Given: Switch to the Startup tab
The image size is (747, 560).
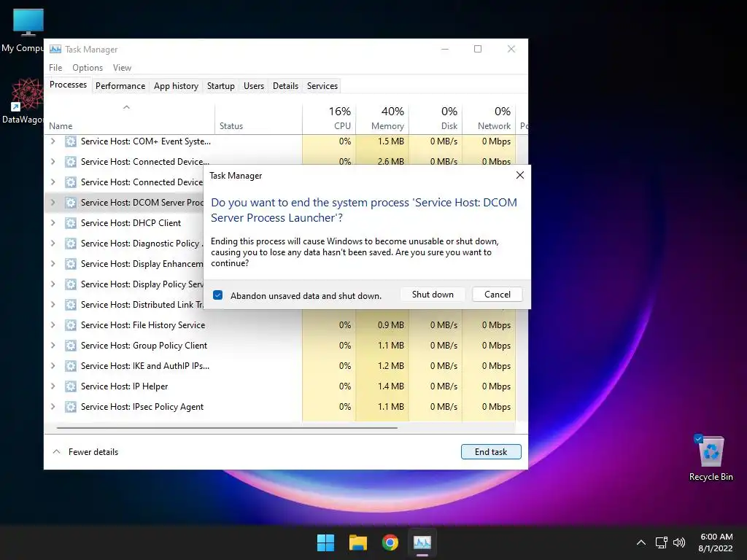Looking at the screenshot, I should [x=220, y=86].
